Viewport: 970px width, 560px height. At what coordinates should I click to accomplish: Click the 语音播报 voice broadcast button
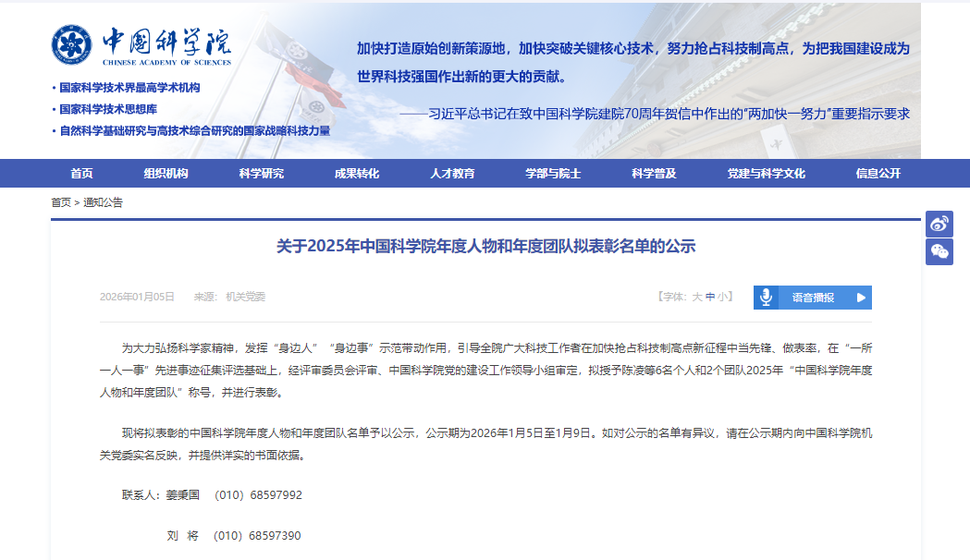click(x=813, y=298)
